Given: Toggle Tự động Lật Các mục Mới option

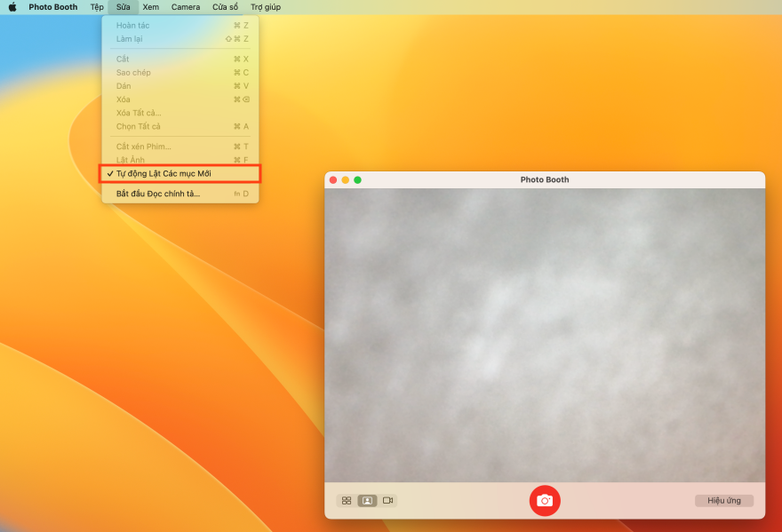Looking at the screenshot, I should (x=164, y=174).
